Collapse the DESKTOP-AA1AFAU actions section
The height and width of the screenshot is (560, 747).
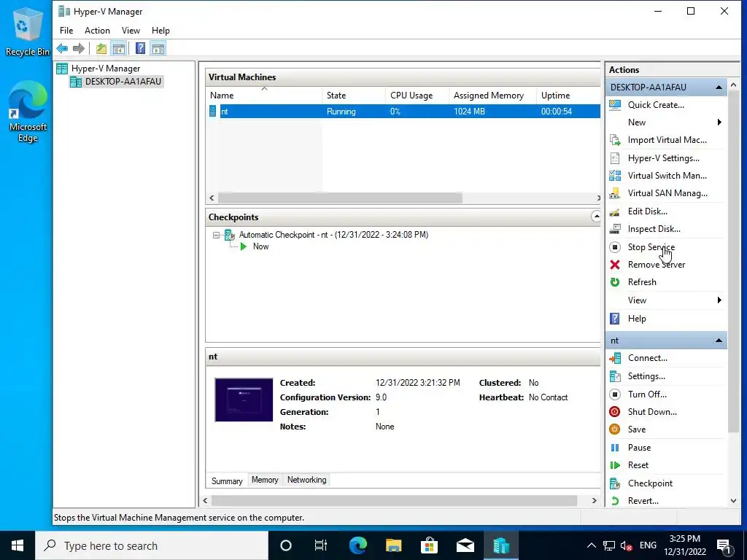click(x=719, y=87)
